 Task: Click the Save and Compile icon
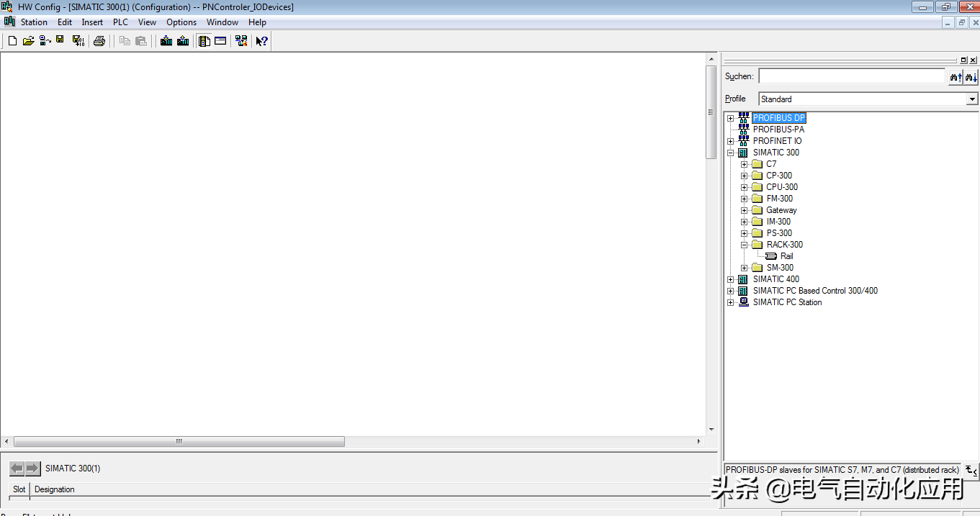tap(78, 41)
